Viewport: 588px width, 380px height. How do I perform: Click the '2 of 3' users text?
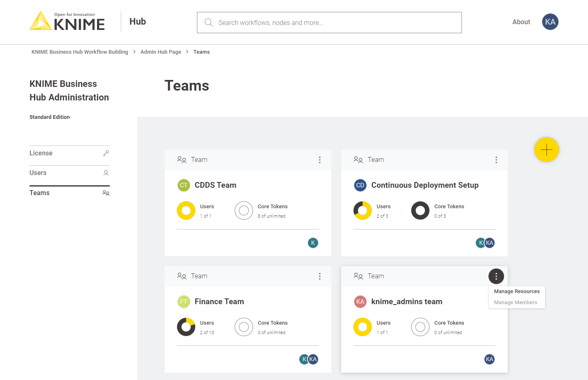click(382, 216)
